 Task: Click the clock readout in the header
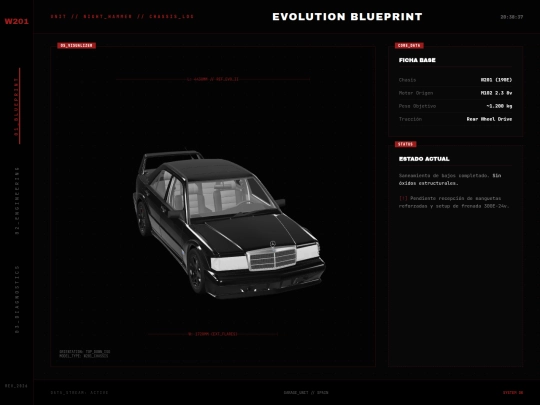point(512,17)
